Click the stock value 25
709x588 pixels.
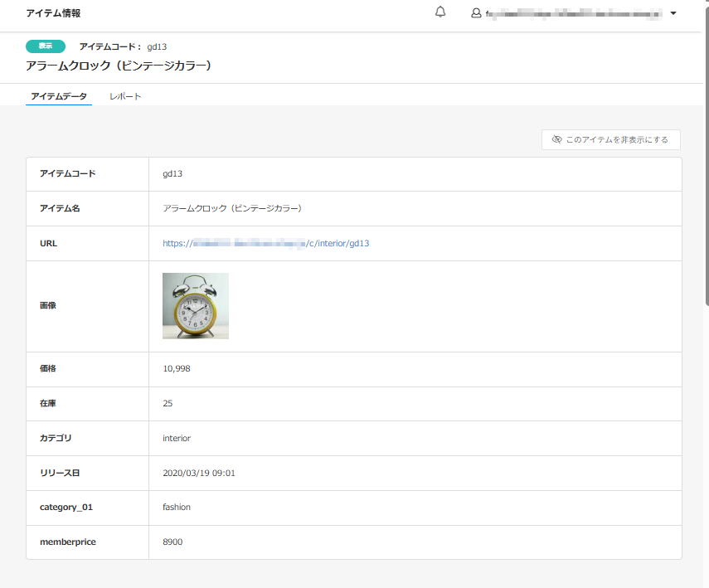point(168,404)
